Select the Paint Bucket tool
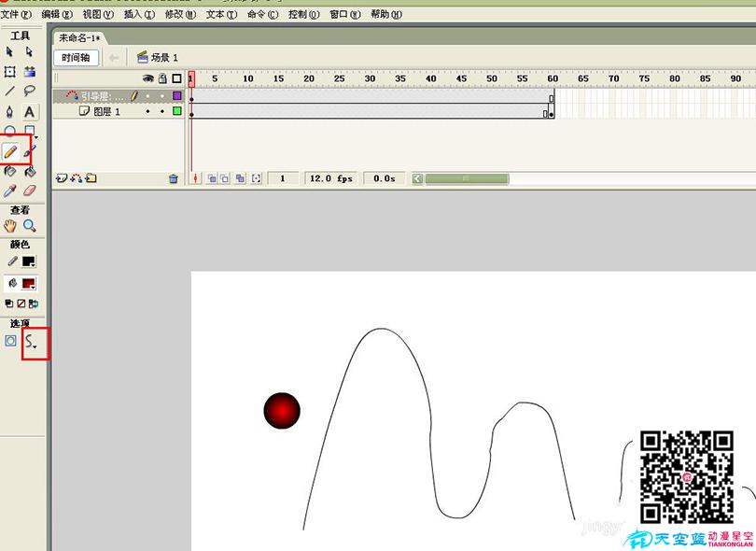This screenshot has width=756, height=551. [30, 171]
